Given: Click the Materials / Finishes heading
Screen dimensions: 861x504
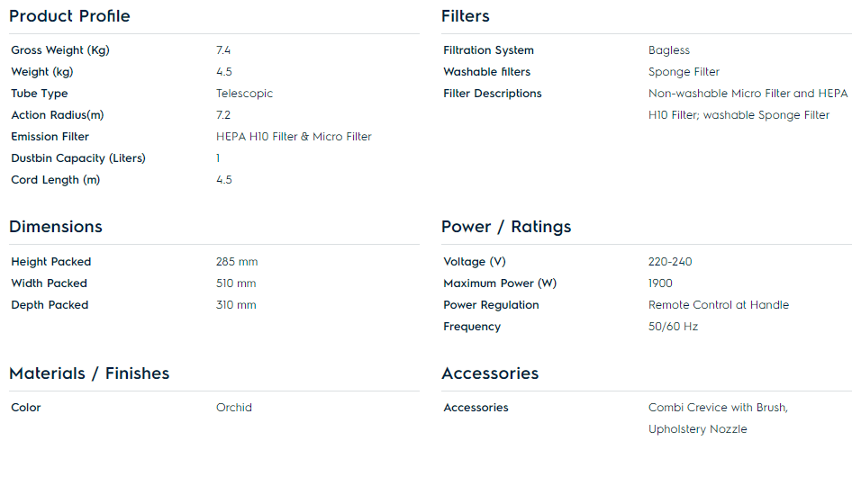Looking at the screenshot, I should [89, 373].
